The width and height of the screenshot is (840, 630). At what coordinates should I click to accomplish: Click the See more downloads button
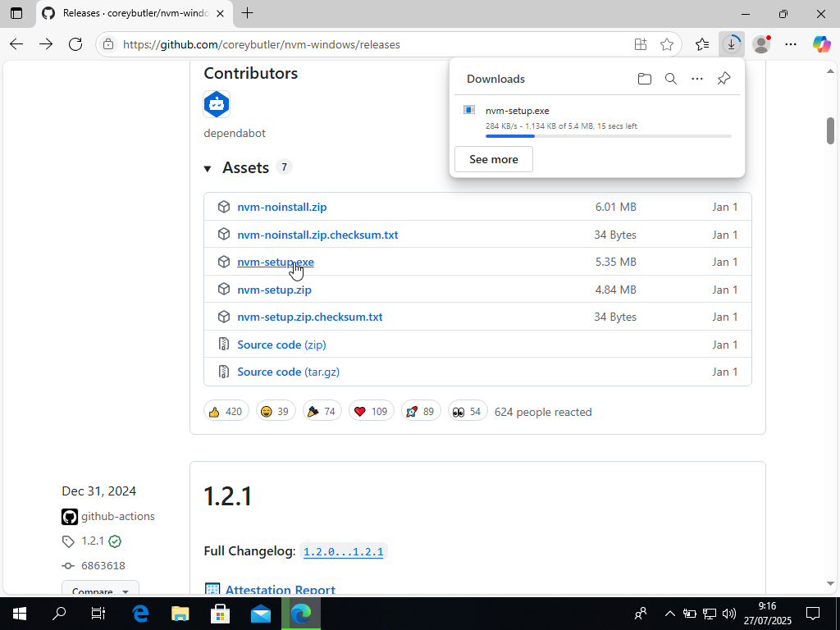[493, 159]
